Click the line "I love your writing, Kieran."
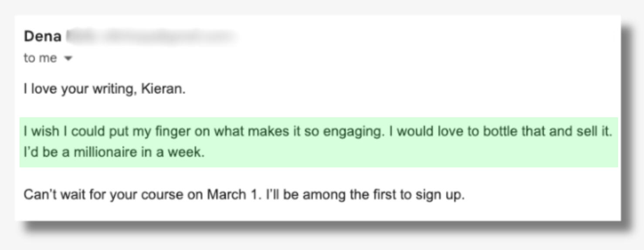Viewport: 644px width, 250px height. pyautogui.click(x=105, y=89)
